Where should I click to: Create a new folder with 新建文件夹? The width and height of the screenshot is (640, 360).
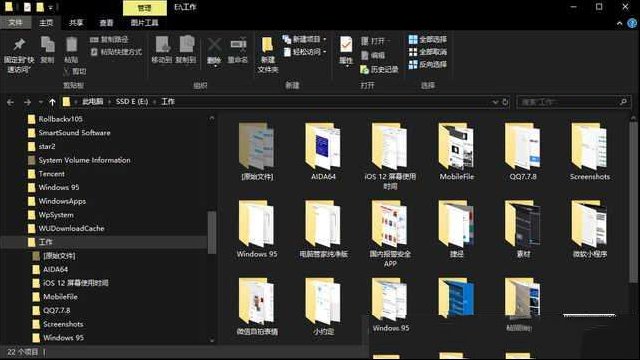(x=268, y=55)
